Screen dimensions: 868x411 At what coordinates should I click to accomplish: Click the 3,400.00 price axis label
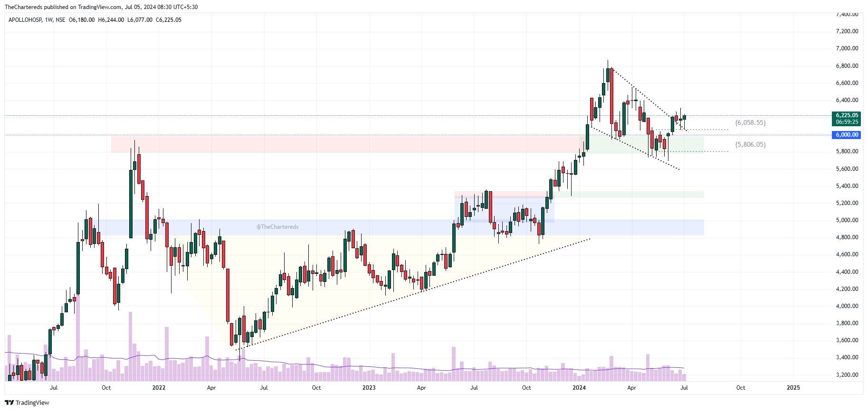click(x=847, y=357)
